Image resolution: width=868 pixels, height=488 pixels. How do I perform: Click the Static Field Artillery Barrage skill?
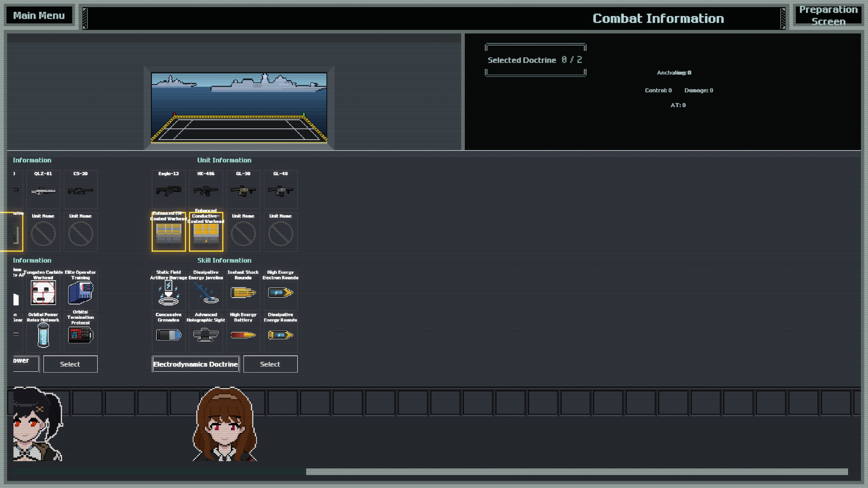[x=168, y=292]
